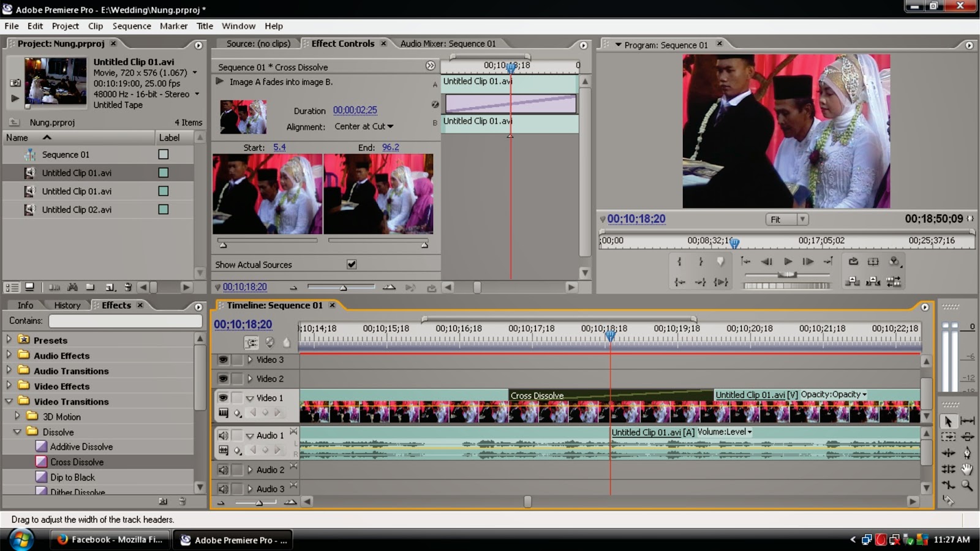Open the Title menu

[x=205, y=26]
